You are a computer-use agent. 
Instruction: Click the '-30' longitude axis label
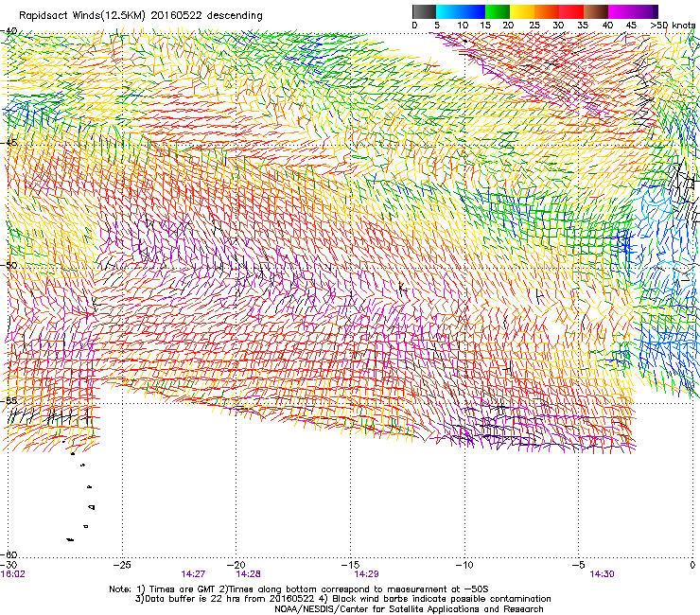[9, 565]
